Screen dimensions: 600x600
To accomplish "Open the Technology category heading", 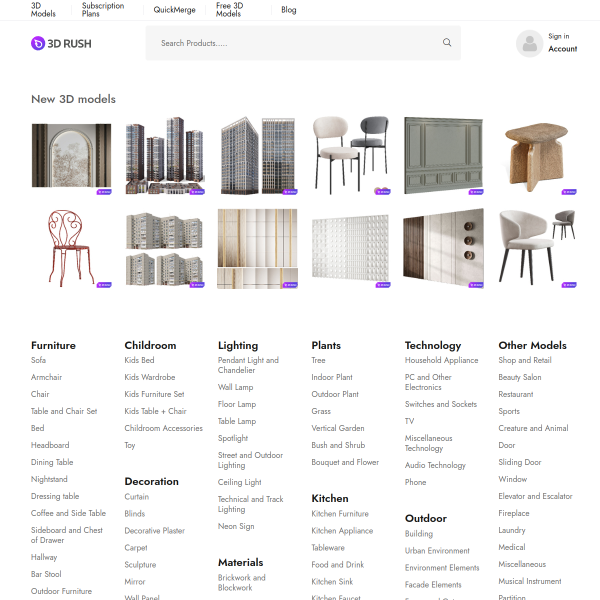I will tap(433, 345).
